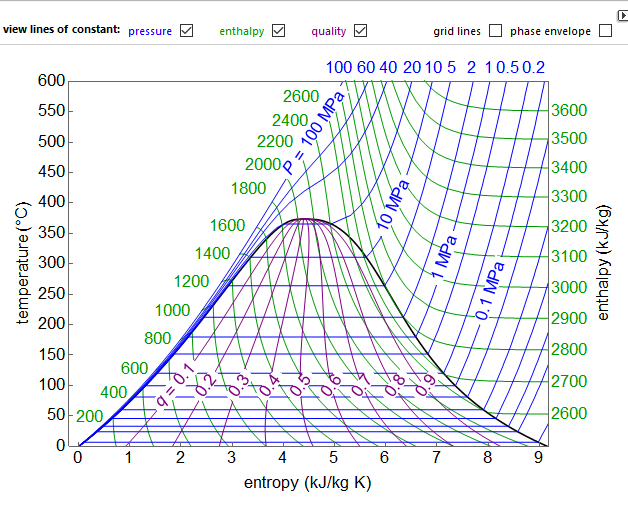Click the '10 MPa' isobar label
628x506 pixels.
[x=392, y=207]
